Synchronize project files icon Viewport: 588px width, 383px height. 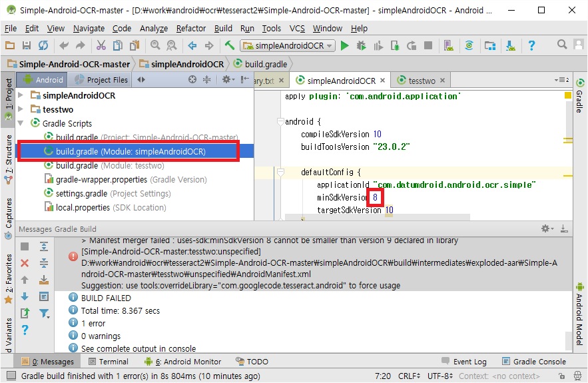pyautogui.click(x=43, y=46)
